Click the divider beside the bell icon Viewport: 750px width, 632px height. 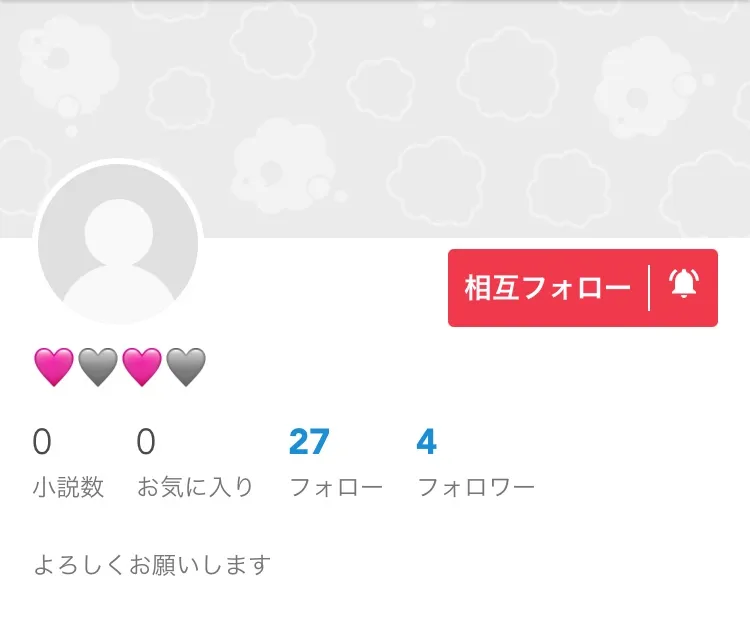[649, 288]
